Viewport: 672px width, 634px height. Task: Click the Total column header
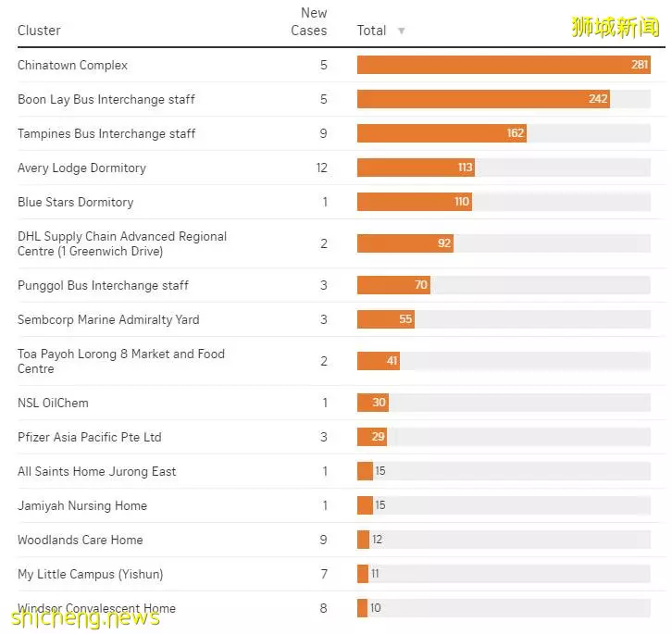point(371,31)
